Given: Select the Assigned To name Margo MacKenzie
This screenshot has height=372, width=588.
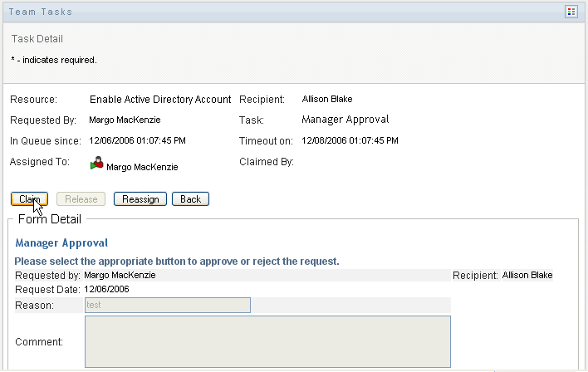Looking at the screenshot, I should tap(142, 167).
